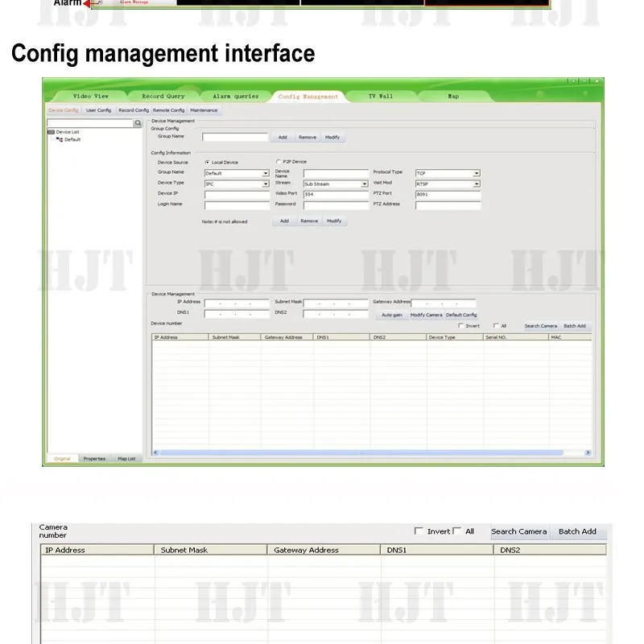This screenshot has width=644, height=644.
Task: Toggle the Invert checkbox in main window
Action: 460,326
